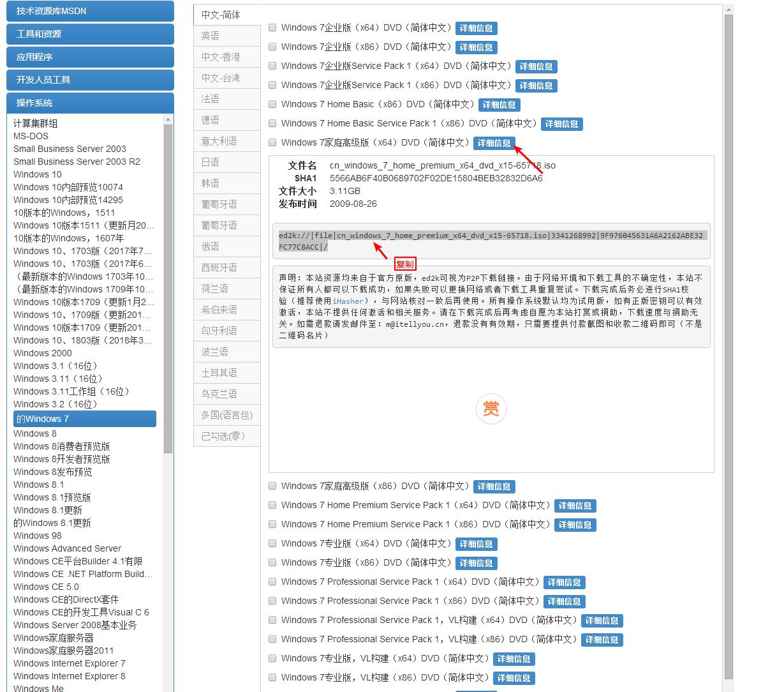Check Windows 7 Professional Service Pack 1 VL（x86）

pos(272,639)
